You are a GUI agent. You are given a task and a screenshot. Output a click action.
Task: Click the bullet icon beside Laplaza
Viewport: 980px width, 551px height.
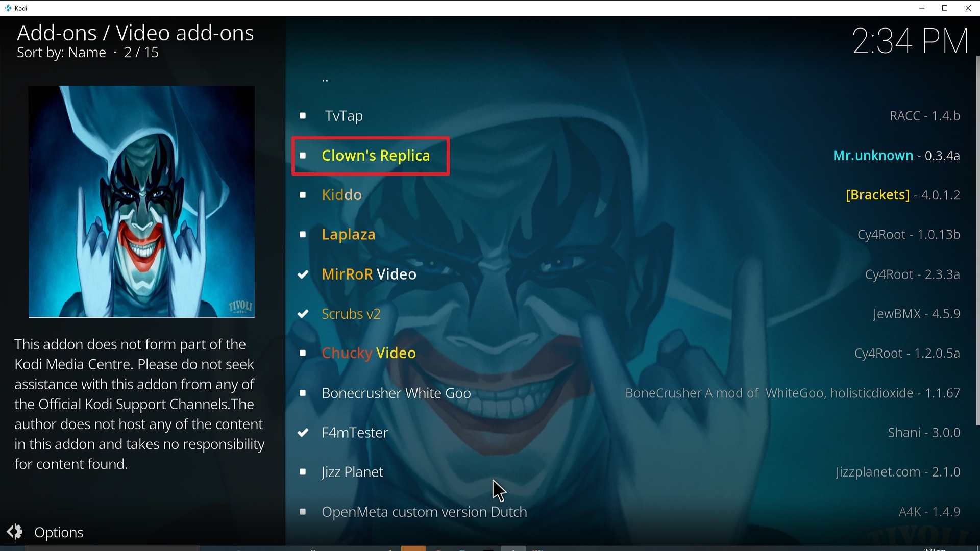pos(303,235)
